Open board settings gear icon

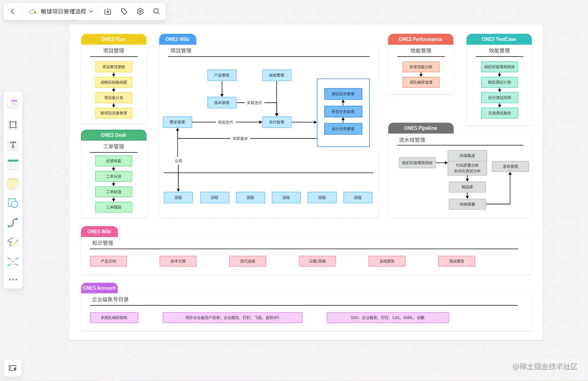pyautogui.click(x=140, y=11)
